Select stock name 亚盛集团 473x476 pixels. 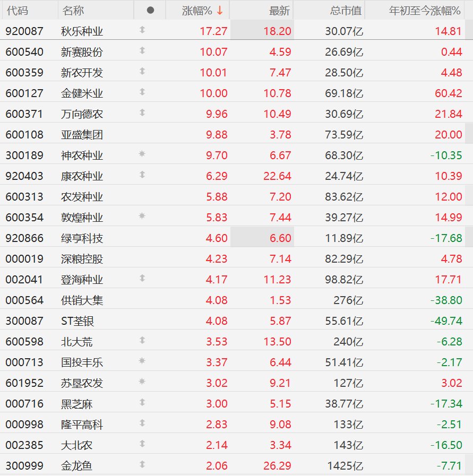(x=82, y=135)
